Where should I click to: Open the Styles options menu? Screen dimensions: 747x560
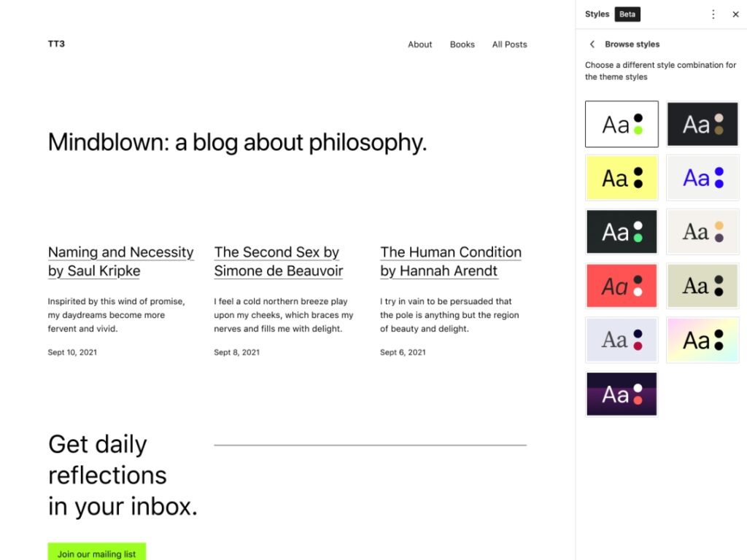[713, 14]
